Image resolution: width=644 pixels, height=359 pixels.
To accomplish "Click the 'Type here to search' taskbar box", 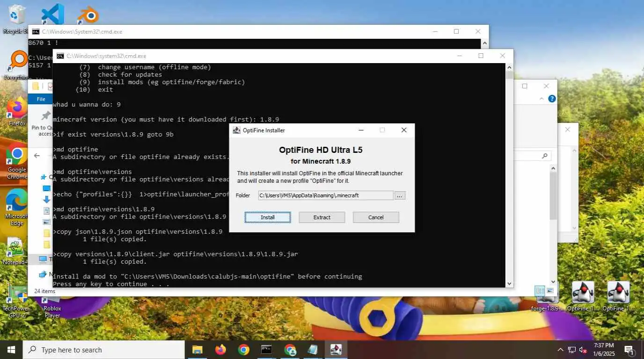I will (x=103, y=350).
